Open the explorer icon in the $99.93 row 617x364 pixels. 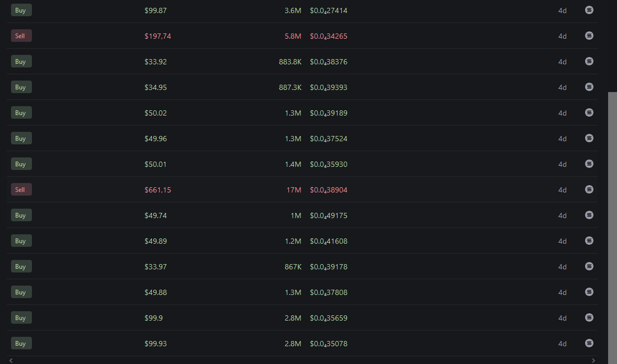[589, 343]
